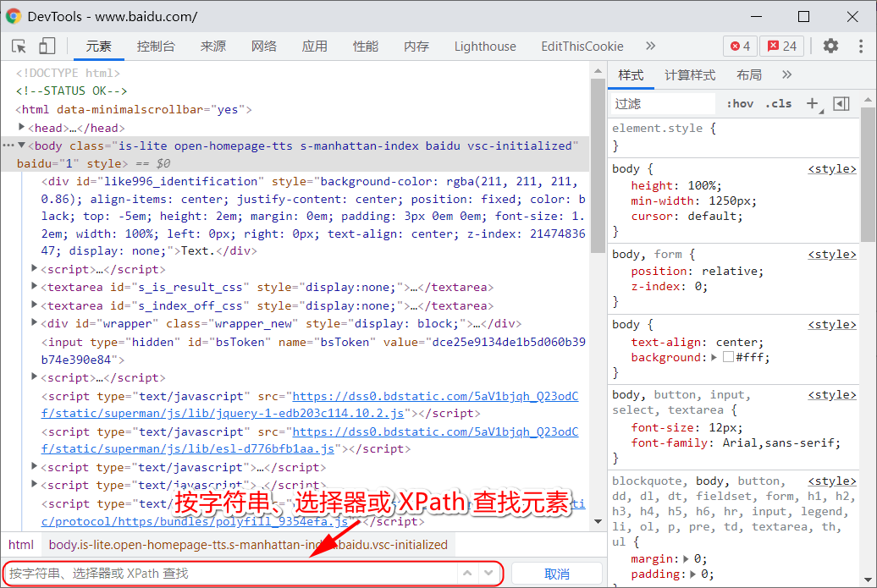Image resolution: width=877 pixels, height=588 pixels.
Task: Open the three-dot actions on body row
Action: [x=8, y=146]
